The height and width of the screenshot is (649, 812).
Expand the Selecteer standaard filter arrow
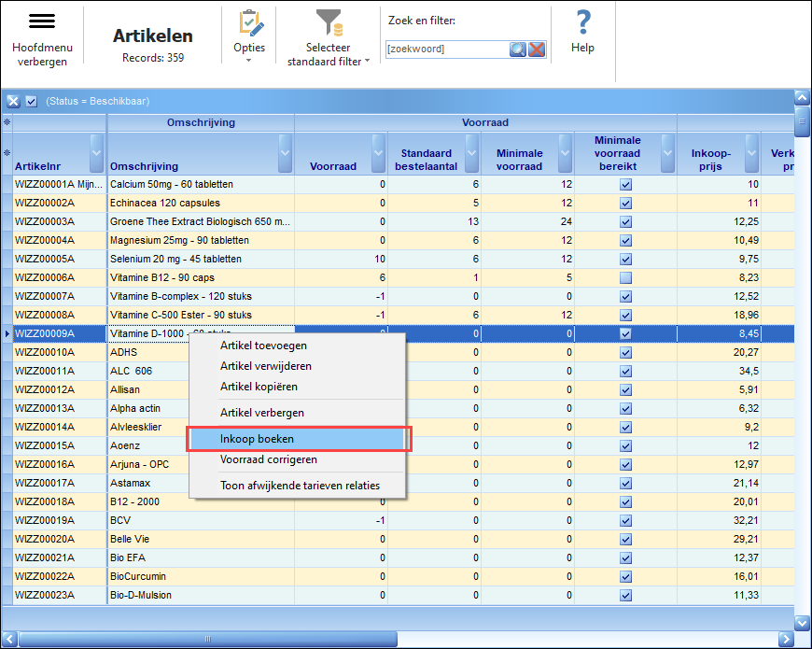367,61
